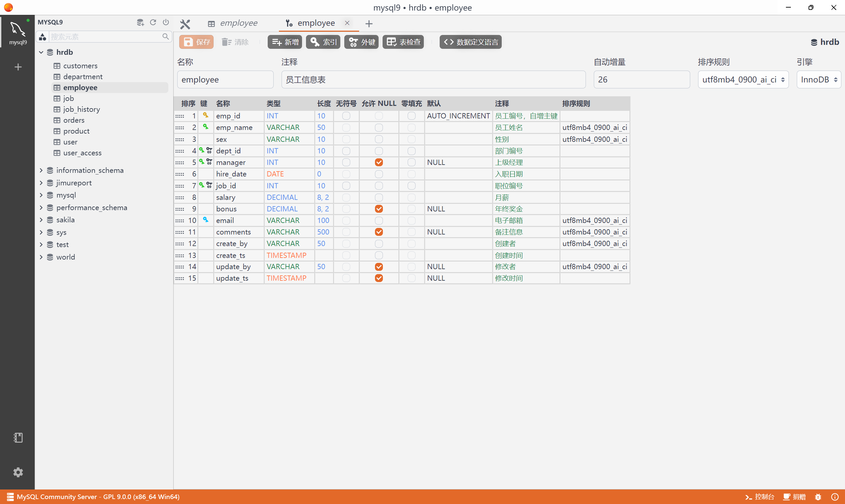
Task: Open the utf8mb4_0900_ai_ci collation dropdown
Action: 743,79
